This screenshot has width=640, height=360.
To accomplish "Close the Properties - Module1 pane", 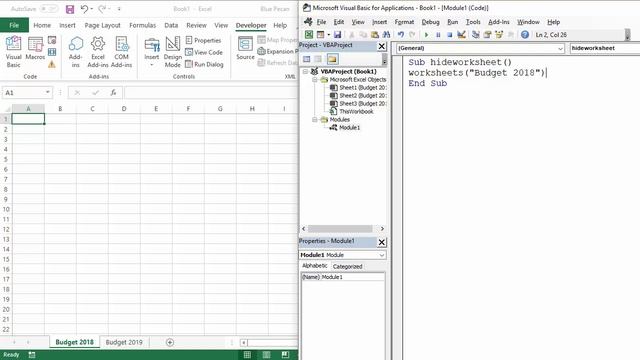I will pos(382,242).
